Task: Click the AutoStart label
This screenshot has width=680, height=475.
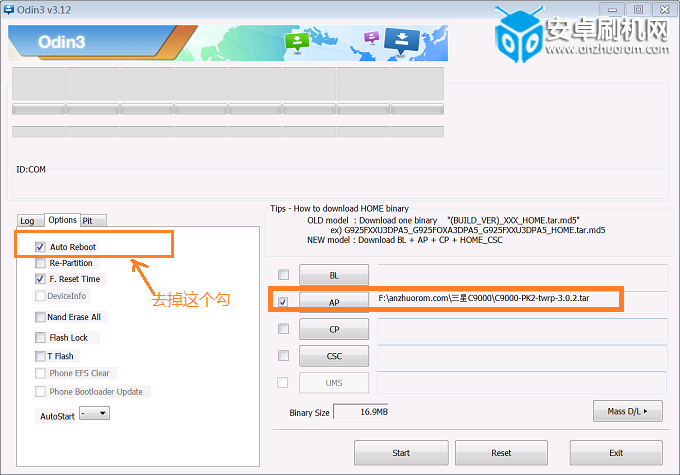Action: [x=57, y=416]
